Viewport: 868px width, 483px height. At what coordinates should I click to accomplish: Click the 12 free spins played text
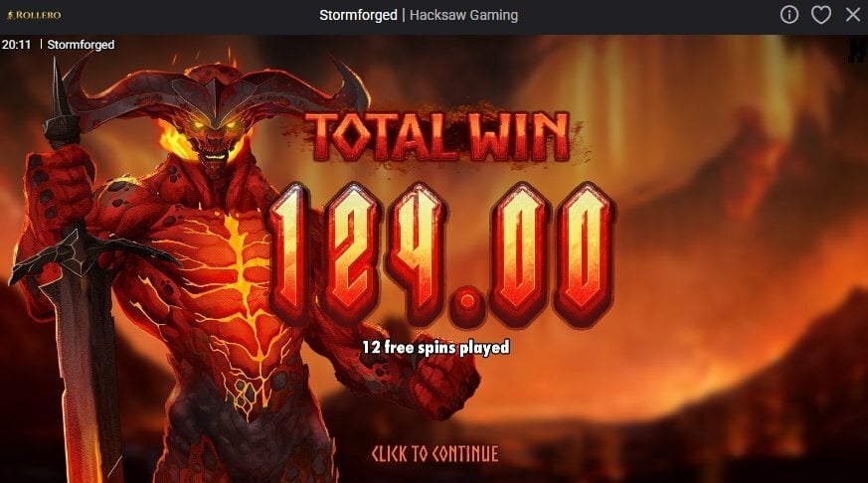(435, 347)
